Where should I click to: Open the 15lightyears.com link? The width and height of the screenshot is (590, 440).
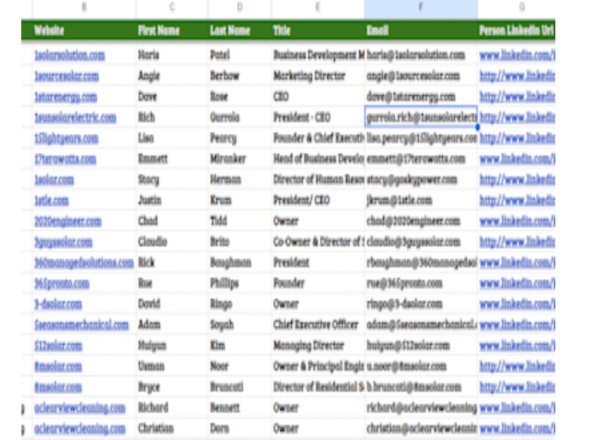pos(66,139)
